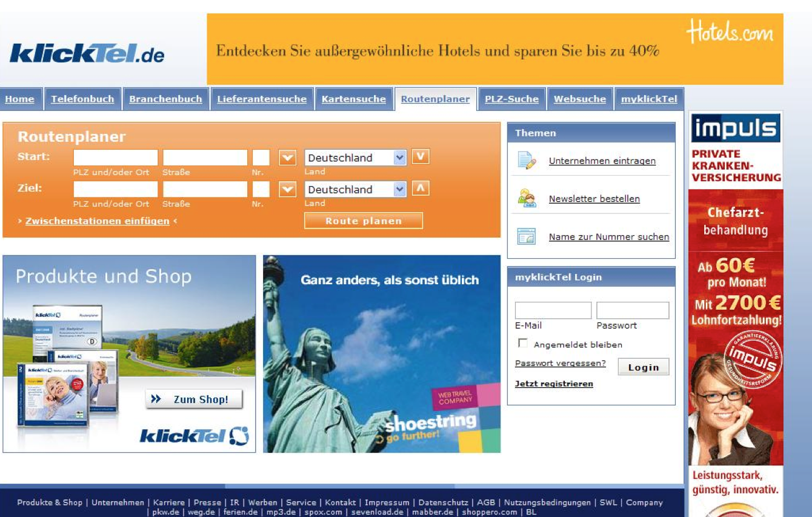
Task: Click the Start house number field
Action: [x=261, y=158]
